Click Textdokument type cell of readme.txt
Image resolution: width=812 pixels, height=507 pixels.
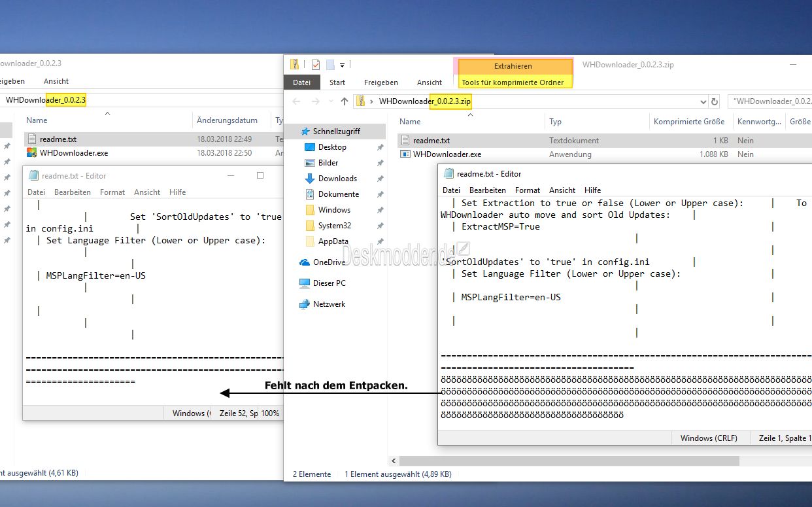click(574, 141)
